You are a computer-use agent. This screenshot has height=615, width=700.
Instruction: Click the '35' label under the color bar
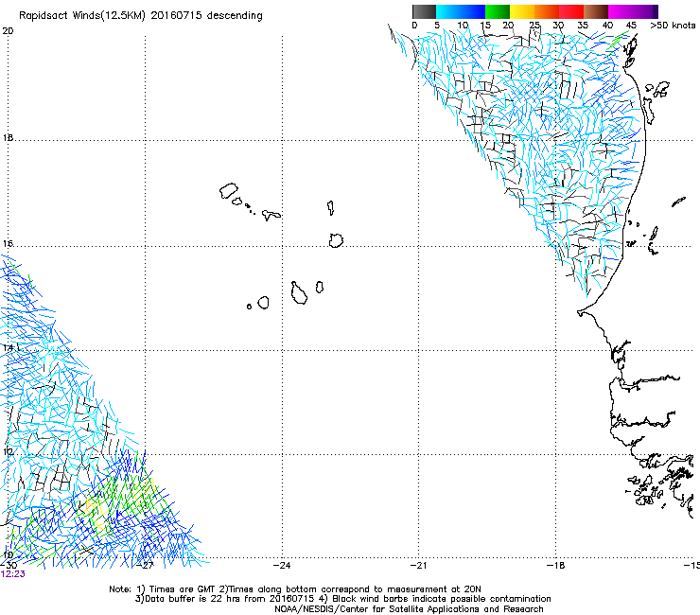pos(583,26)
